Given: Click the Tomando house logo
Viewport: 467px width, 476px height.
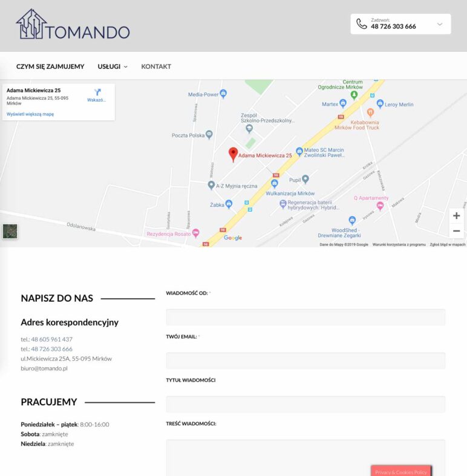Looking at the screenshot, I should [73, 24].
